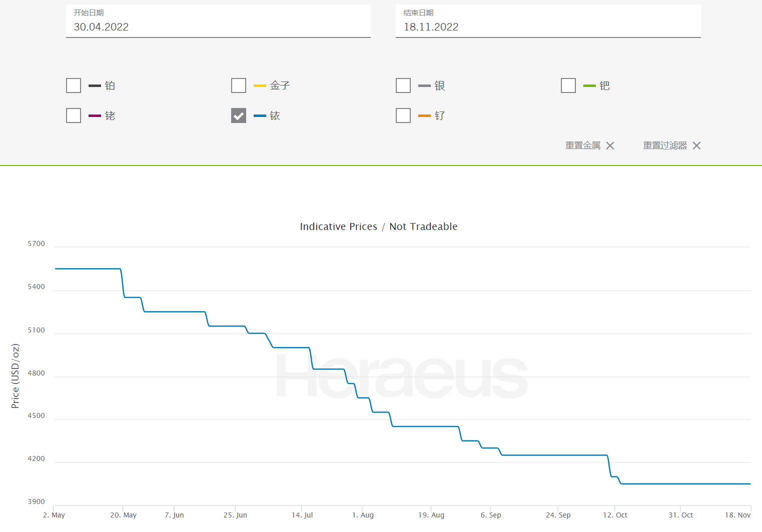Image resolution: width=762 pixels, height=532 pixels.
Task: Click the yellow gold color line swatch
Action: 260,86
